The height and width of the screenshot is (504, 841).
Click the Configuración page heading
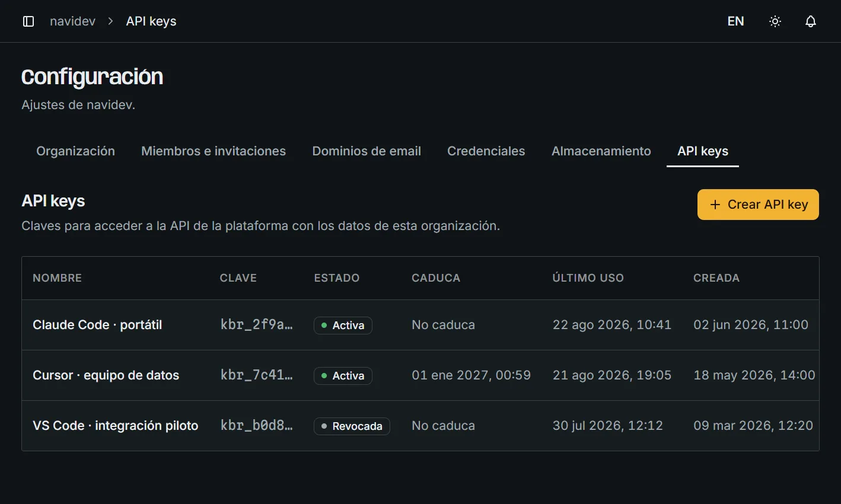(x=93, y=77)
